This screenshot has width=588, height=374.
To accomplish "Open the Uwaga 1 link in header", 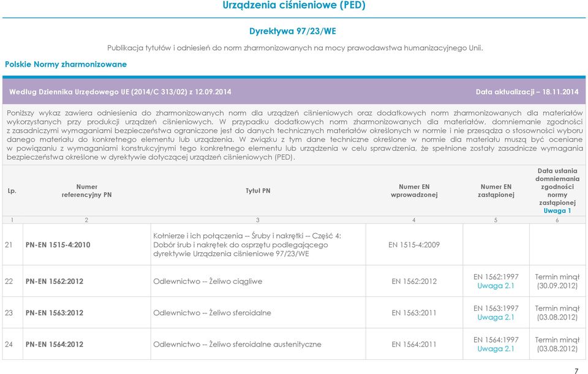I will pyautogui.click(x=557, y=211).
